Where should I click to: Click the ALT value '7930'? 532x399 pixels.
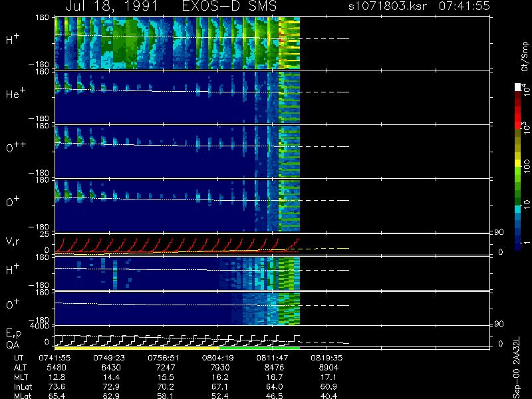tap(220, 368)
